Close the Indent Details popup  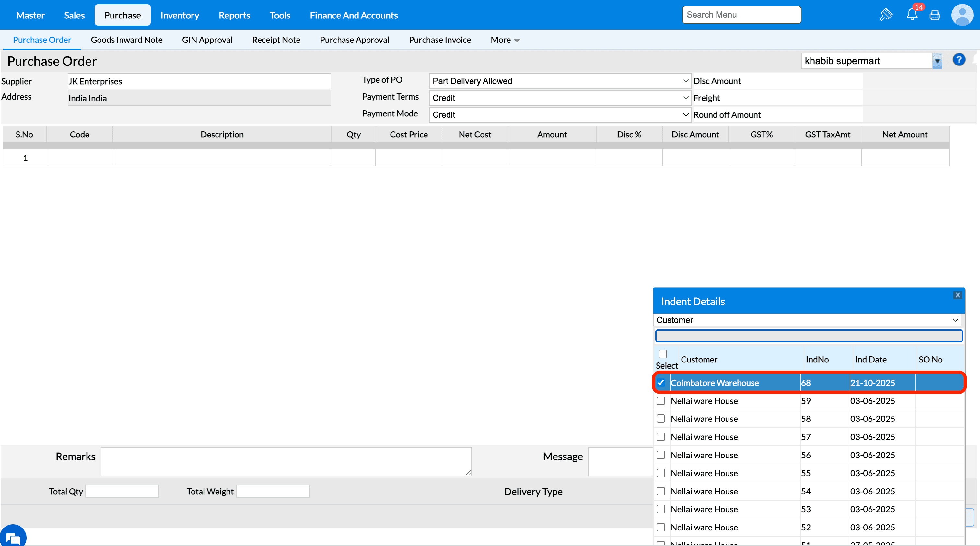(958, 295)
